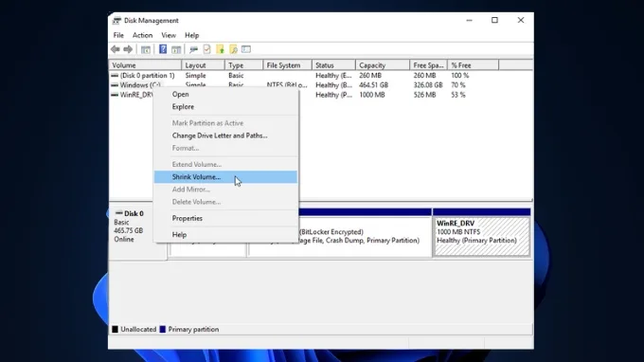Viewport: 644px width, 362px height.
Task: Click the Show/Hide Console Tree icon
Action: (146, 49)
